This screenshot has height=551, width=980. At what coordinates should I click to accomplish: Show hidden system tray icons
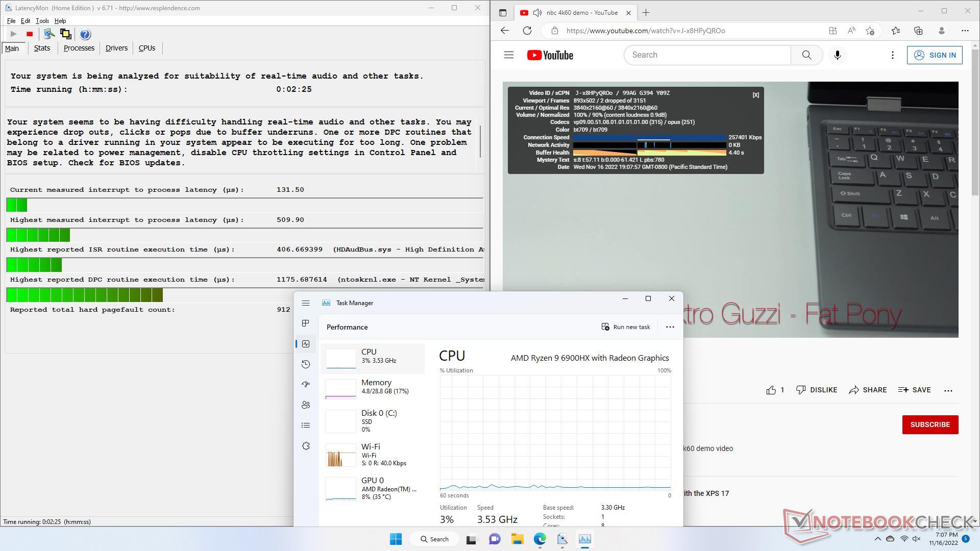877,539
